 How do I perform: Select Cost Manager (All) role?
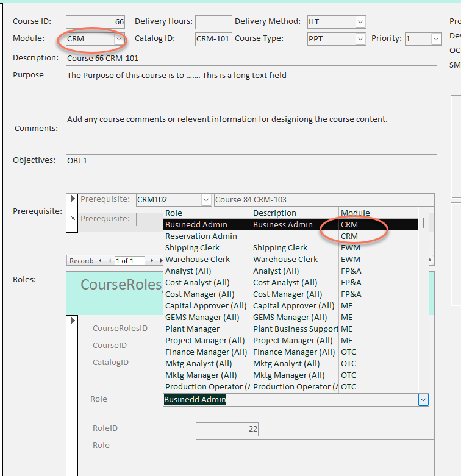point(291,294)
